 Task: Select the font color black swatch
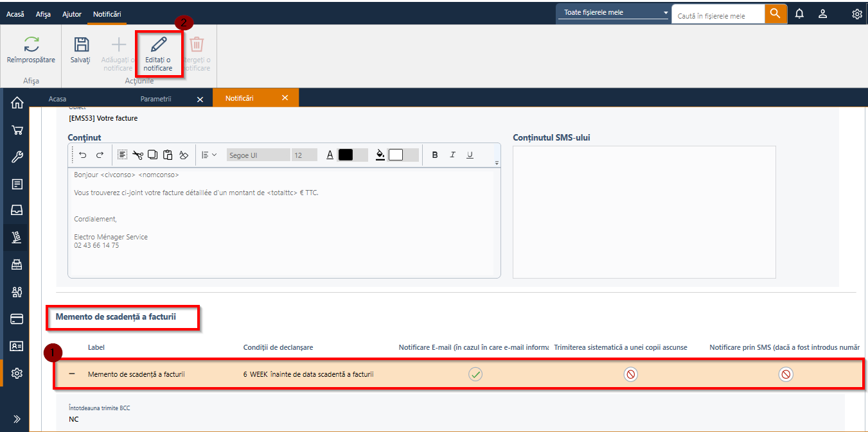point(346,155)
